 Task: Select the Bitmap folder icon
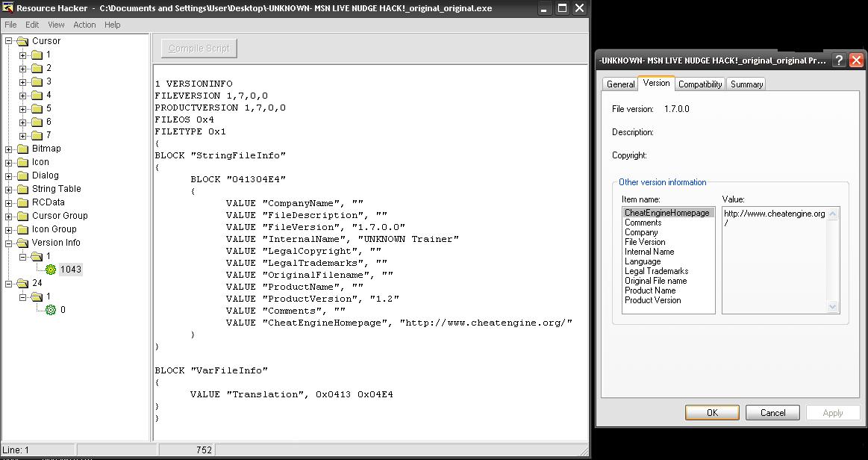point(22,149)
